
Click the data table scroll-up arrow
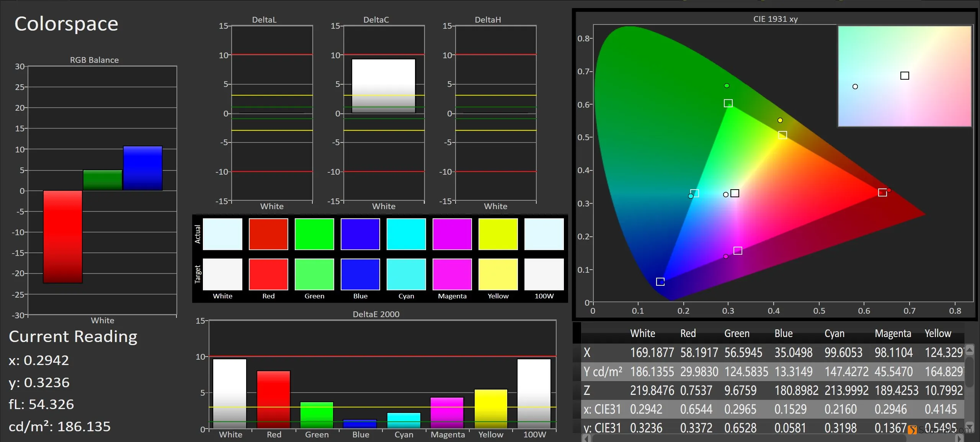(970, 350)
